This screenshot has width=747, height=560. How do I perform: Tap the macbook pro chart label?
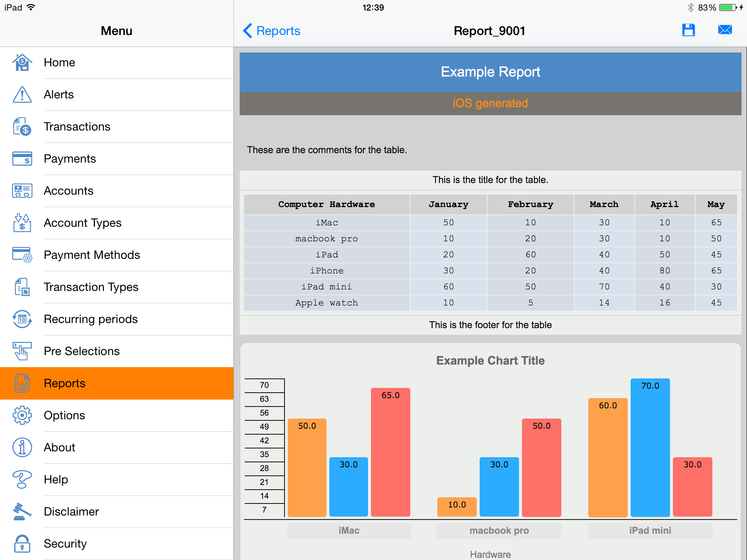click(x=499, y=530)
